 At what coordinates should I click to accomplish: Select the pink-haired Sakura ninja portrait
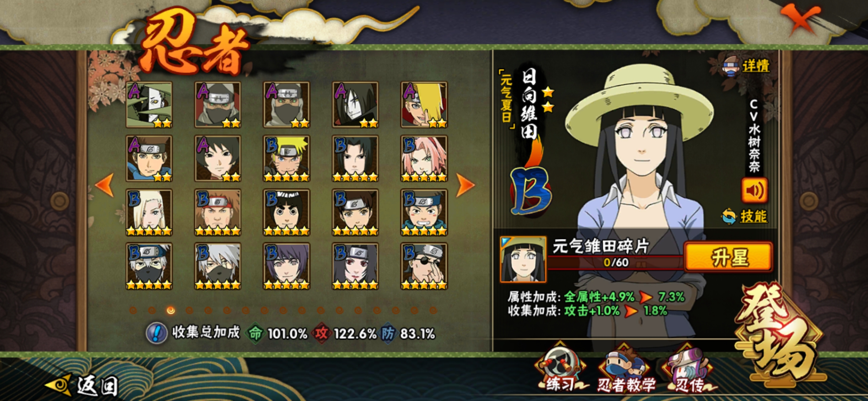pyautogui.click(x=424, y=159)
